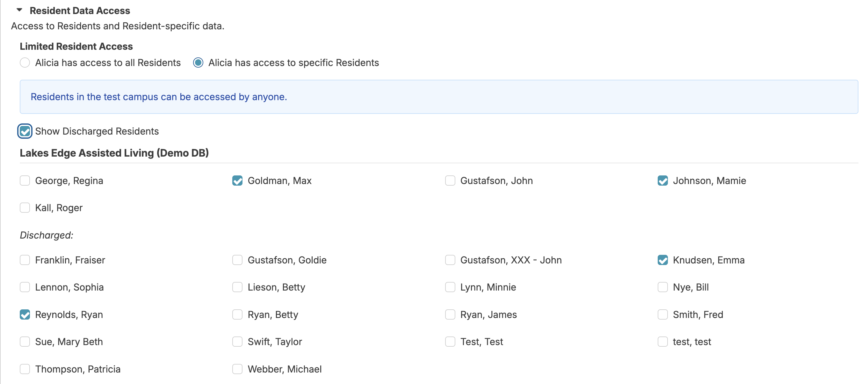The width and height of the screenshot is (868, 384).
Task: Select 'Alicia has access to all Residents'
Action: 25,63
